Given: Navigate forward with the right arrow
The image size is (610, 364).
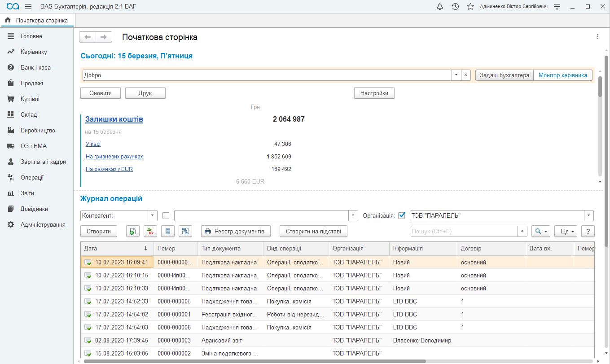Looking at the screenshot, I should click(x=104, y=37).
